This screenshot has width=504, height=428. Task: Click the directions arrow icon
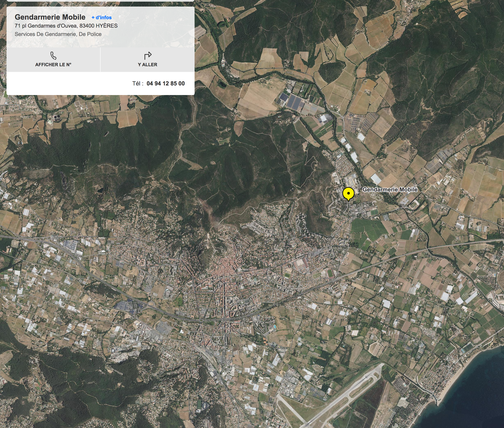(148, 56)
